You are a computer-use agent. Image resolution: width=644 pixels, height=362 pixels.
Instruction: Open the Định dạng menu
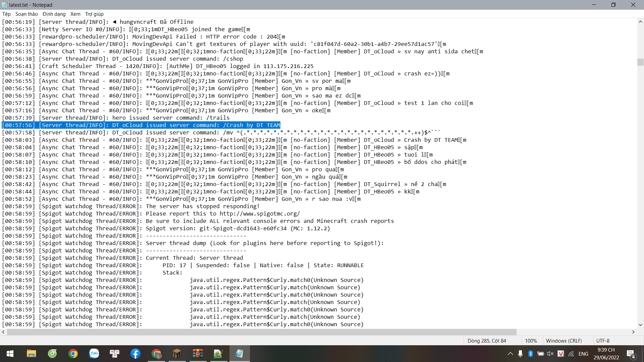coord(54,14)
